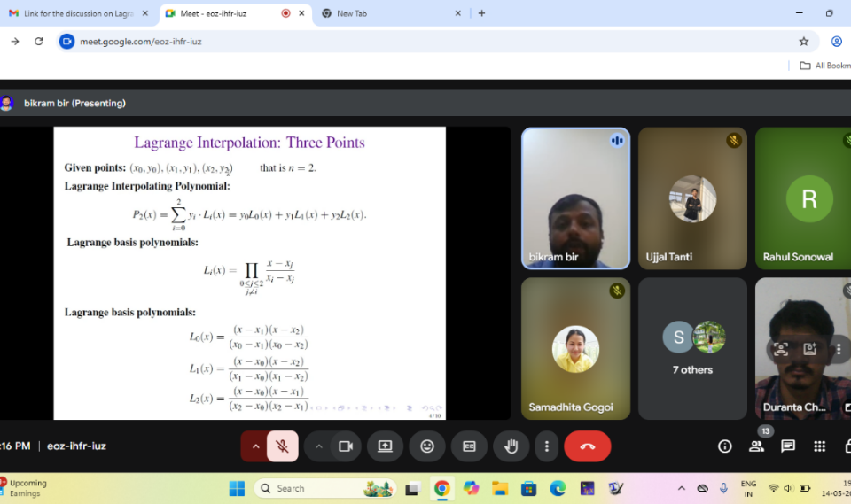This screenshot has height=504, width=851.
Task: Toggle the camera on or off
Action: 346,446
